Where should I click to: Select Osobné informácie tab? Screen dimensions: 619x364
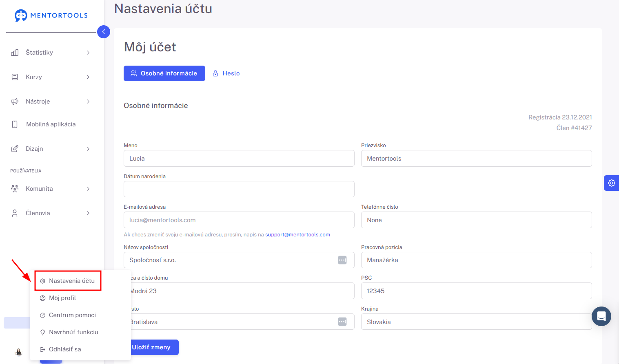tap(164, 73)
